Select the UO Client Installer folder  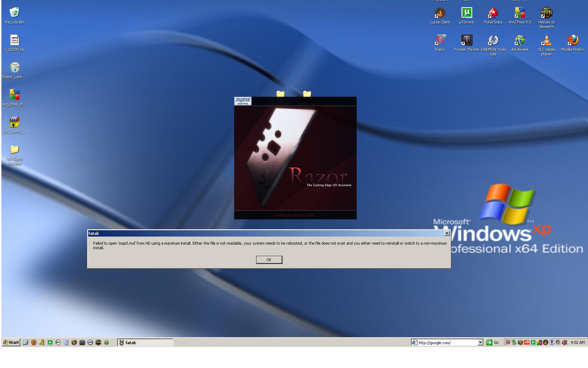[x=14, y=150]
